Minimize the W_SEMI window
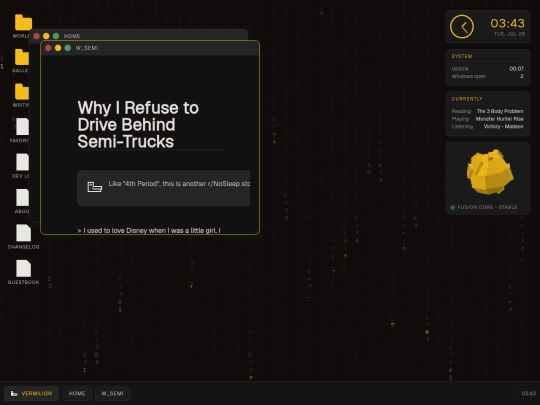Screen dimensions: 540x405 pos(58,48)
